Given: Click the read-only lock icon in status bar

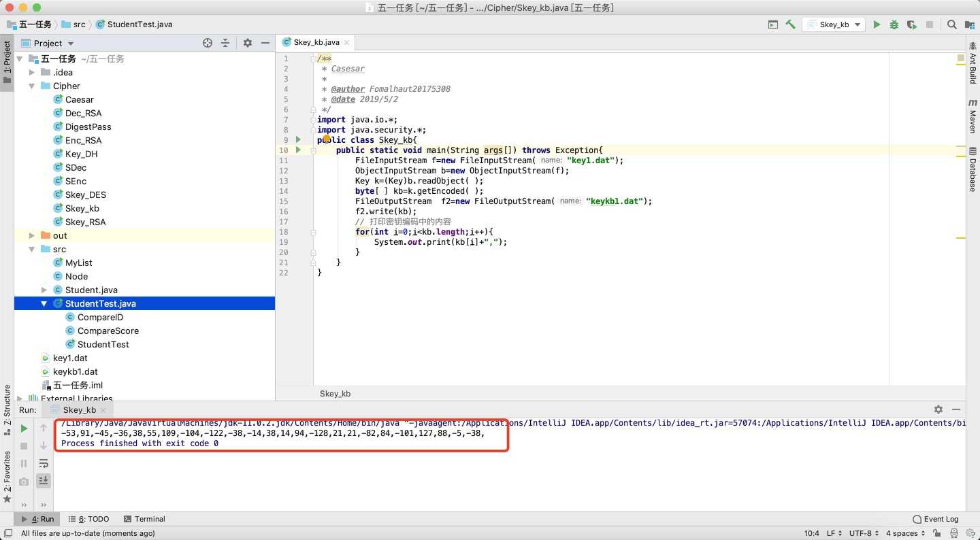Looking at the screenshot, I should (937, 533).
